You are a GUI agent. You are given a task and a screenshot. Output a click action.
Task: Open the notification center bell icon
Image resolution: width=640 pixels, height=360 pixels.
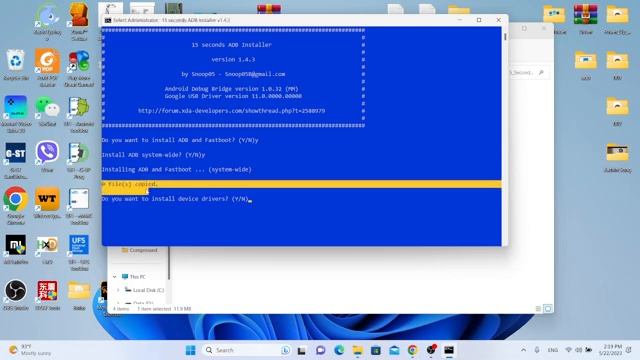coord(629,350)
